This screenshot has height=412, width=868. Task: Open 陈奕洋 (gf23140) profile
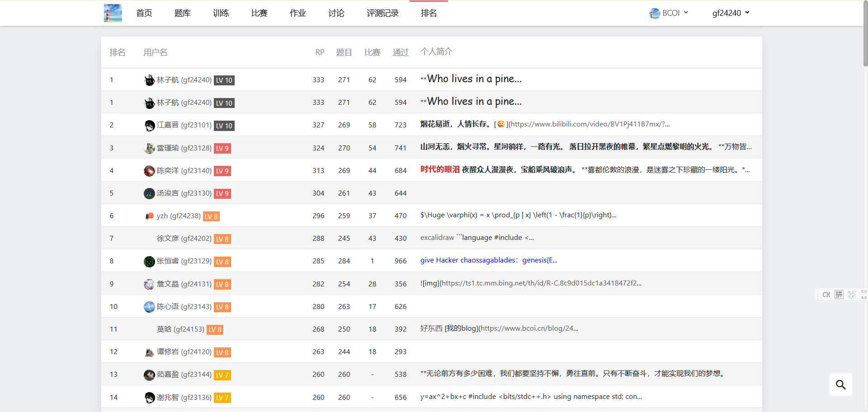(184, 170)
